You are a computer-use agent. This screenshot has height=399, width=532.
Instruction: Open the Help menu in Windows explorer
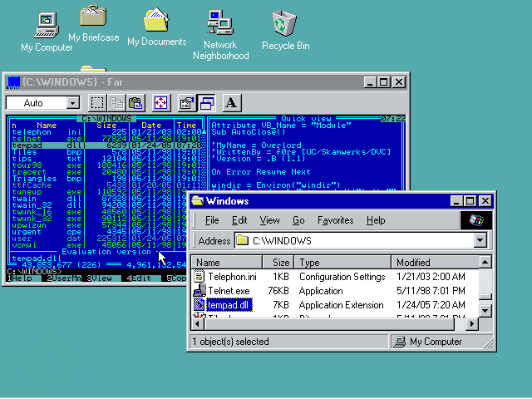click(x=376, y=220)
